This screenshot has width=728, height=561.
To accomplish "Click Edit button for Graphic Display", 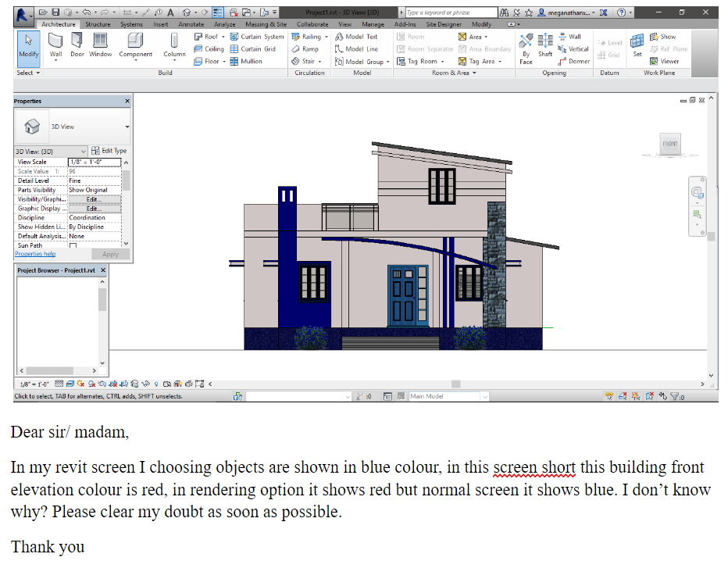I will pos(95,209).
